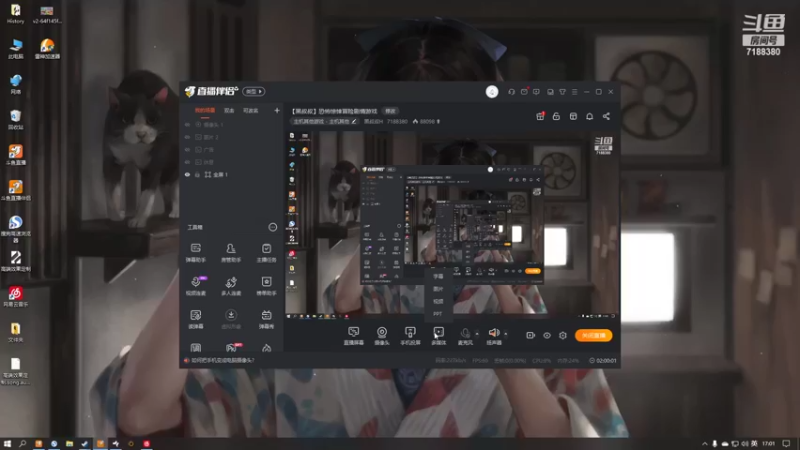This screenshot has width=800, height=450.
Task: Open stream settings gear beside 关闭直播
Action: coord(563,335)
